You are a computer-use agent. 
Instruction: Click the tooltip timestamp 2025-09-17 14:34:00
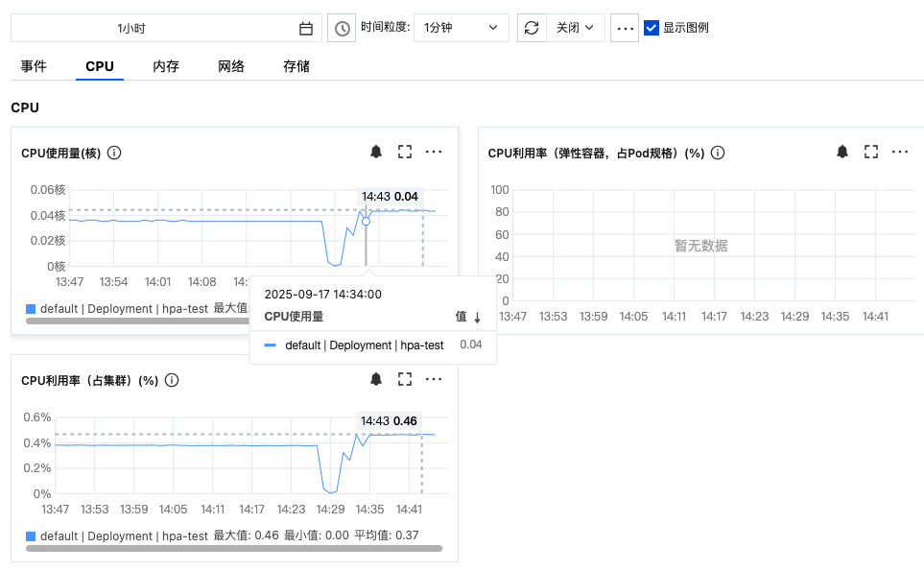point(323,294)
